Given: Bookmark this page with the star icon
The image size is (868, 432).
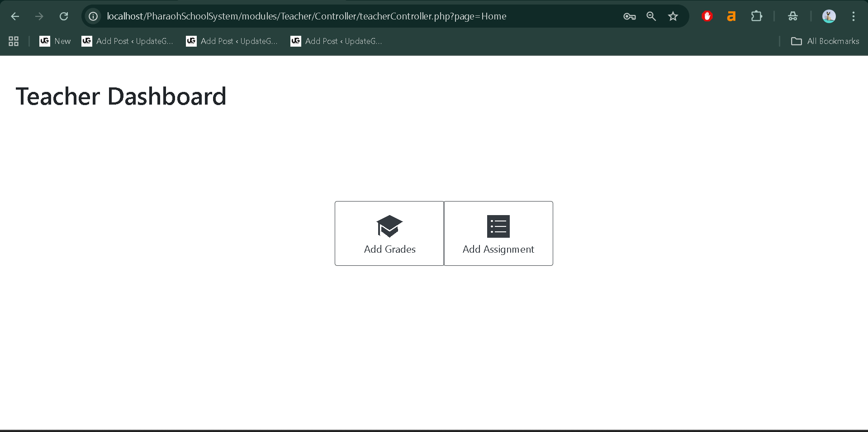Looking at the screenshot, I should pos(673,16).
